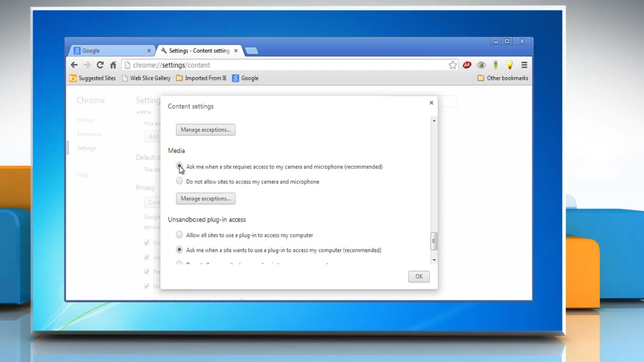Viewport: 644px width, 362px height.
Task: Open the Other bookmarks folder
Action: coord(503,78)
